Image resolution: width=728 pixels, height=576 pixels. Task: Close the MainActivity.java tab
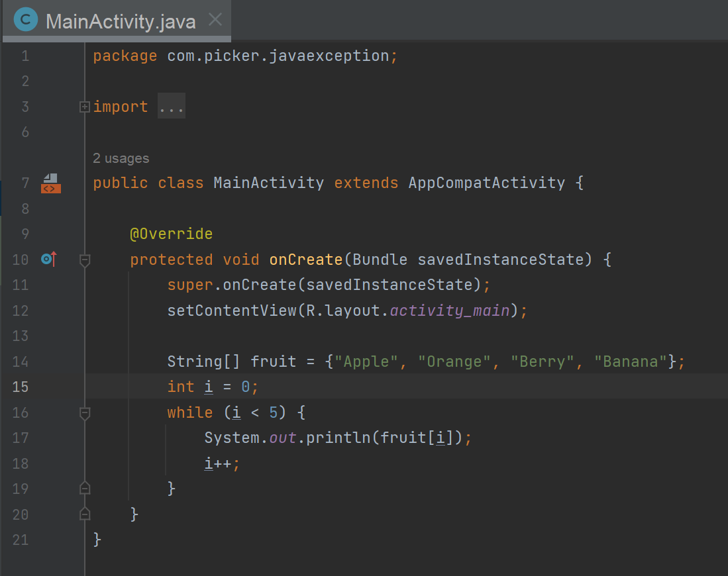pyautogui.click(x=215, y=19)
